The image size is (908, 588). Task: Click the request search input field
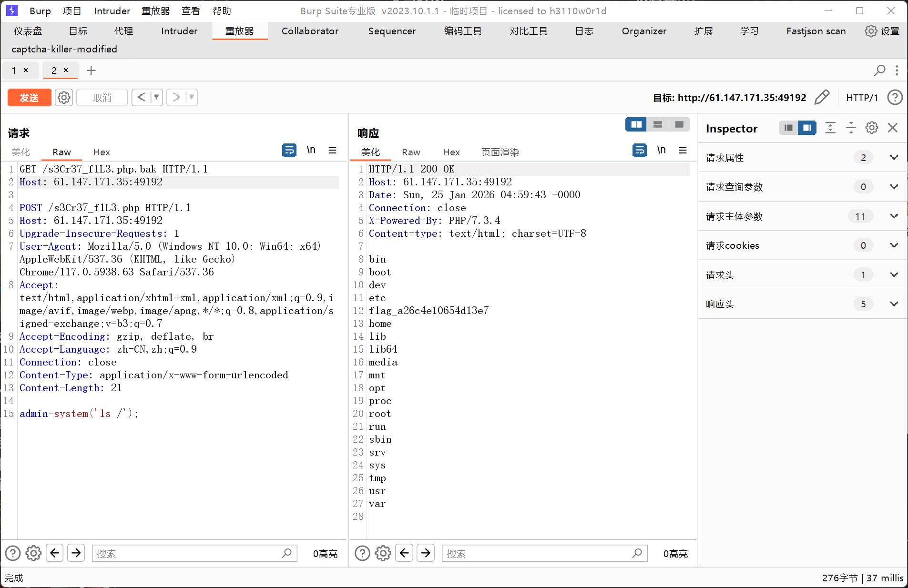(194, 553)
